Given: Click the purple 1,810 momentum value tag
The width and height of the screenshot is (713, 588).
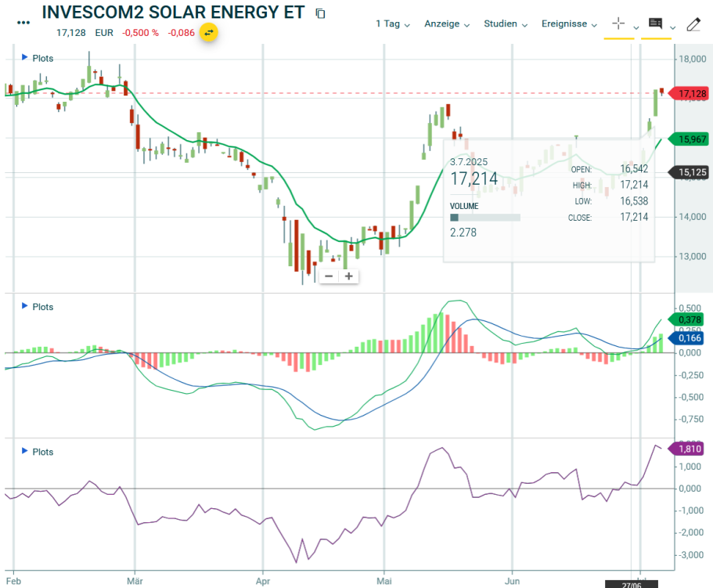Looking at the screenshot, I should 686,449.
